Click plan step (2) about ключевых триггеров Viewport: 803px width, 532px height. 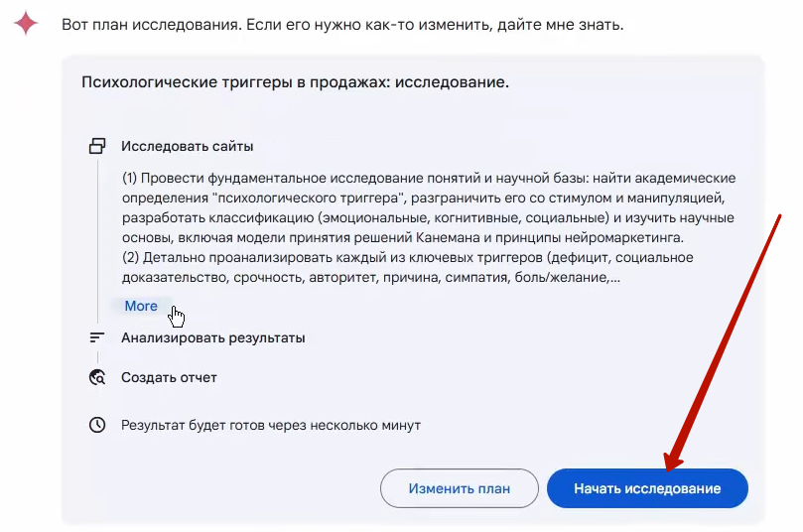pos(408,267)
